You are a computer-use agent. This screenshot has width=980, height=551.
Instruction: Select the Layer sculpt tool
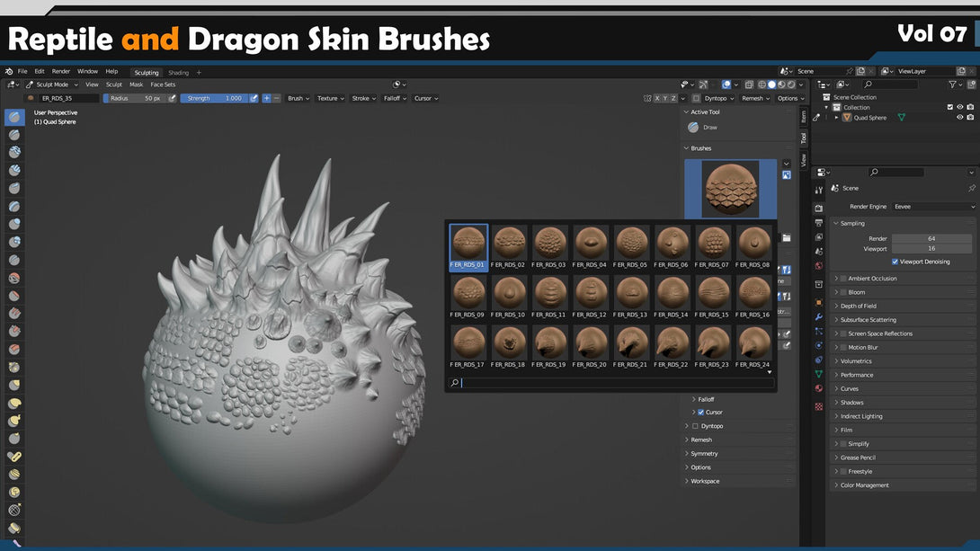pyautogui.click(x=14, y=206)
